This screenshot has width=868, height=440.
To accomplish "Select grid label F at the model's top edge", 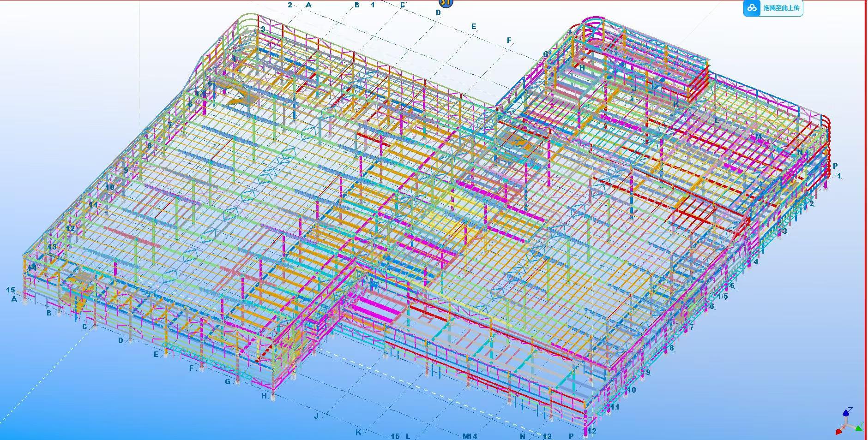I will click(x=509, y=41).
